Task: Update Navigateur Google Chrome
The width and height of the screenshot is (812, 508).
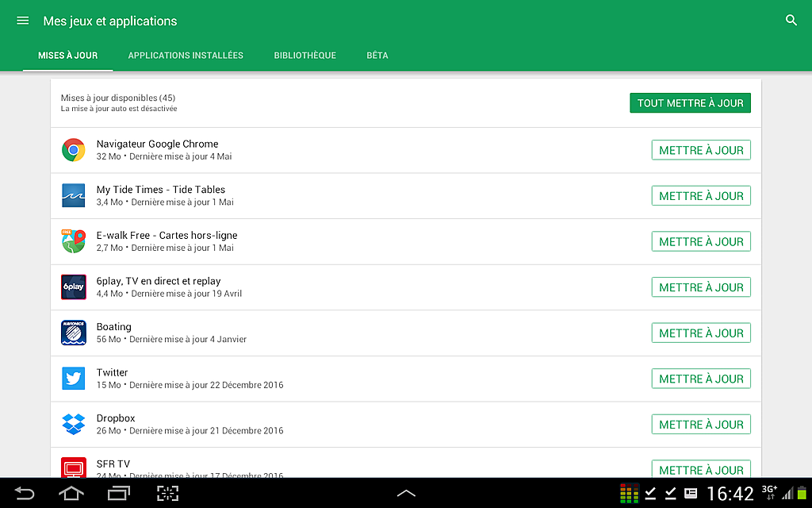Action: click(x=701, y=150)
